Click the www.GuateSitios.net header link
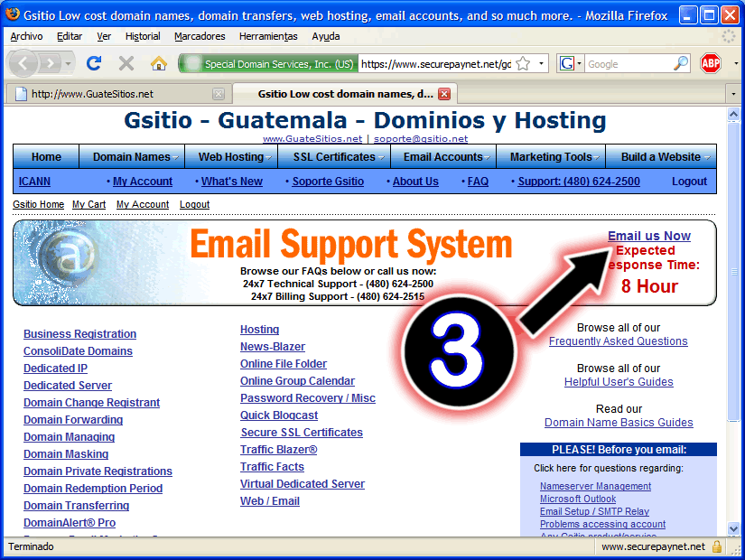The height and width of the screenshot is (560, 745). click(x=312, y=139)
